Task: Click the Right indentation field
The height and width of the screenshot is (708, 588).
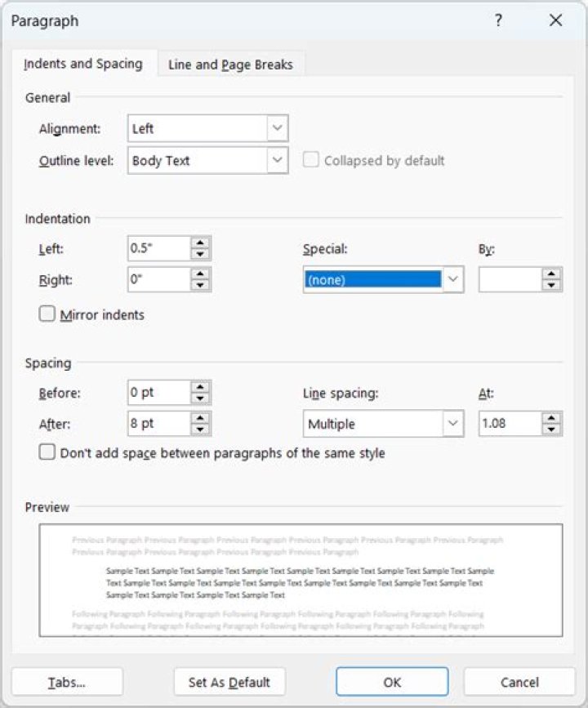Action: tap(158, 279)
